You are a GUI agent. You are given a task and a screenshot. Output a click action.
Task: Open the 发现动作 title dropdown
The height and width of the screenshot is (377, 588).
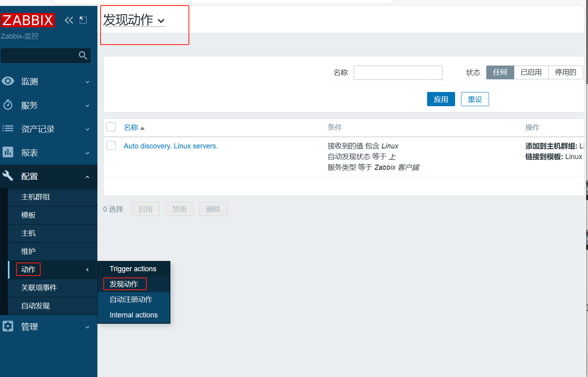[134, 20]
